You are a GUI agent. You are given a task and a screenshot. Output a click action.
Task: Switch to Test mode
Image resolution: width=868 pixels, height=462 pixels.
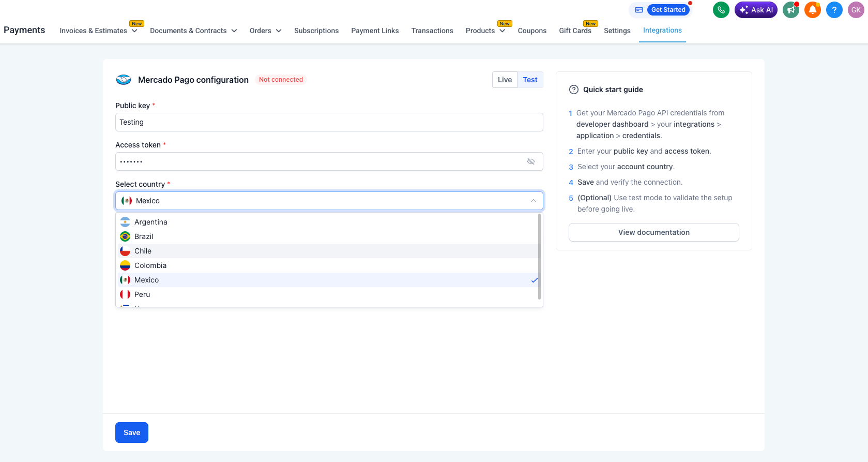coord(530,80)
